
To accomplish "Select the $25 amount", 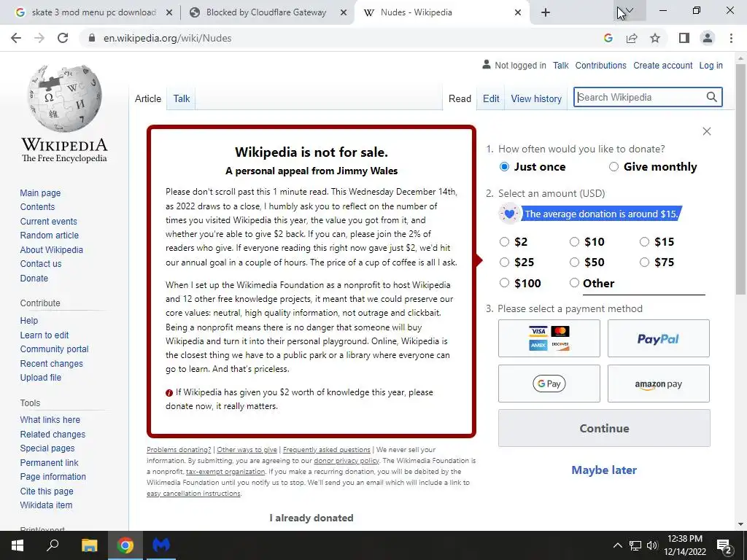I will [504, 262].
